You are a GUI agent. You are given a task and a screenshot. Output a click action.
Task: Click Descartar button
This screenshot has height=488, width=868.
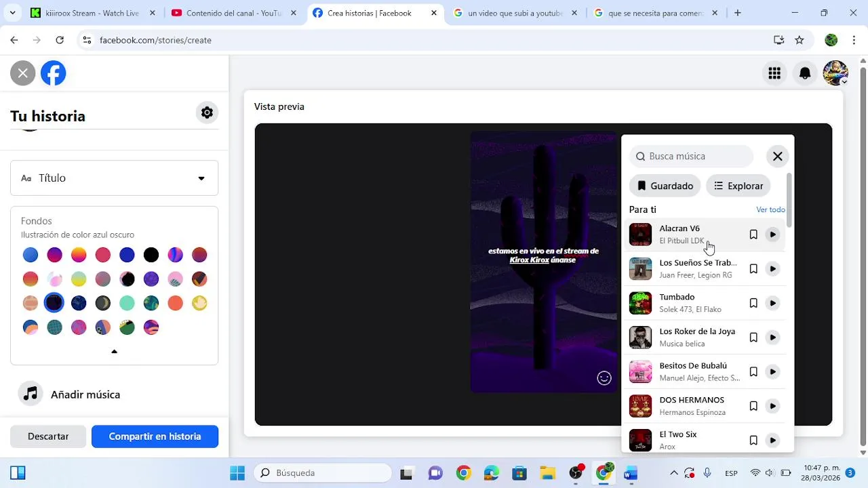(48, 436)
